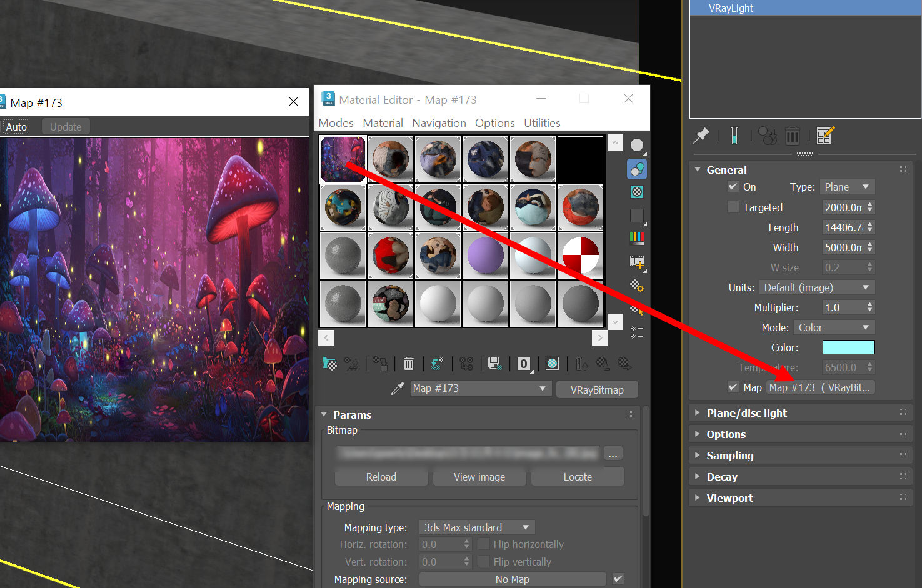Toggle the Mapping source checkbox
Viewport: 922px width, 588px height.
[x=618, y=579]
